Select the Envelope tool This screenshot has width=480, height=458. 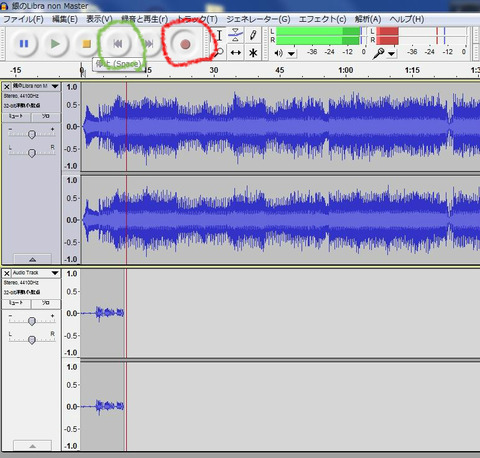click(236, 35)
